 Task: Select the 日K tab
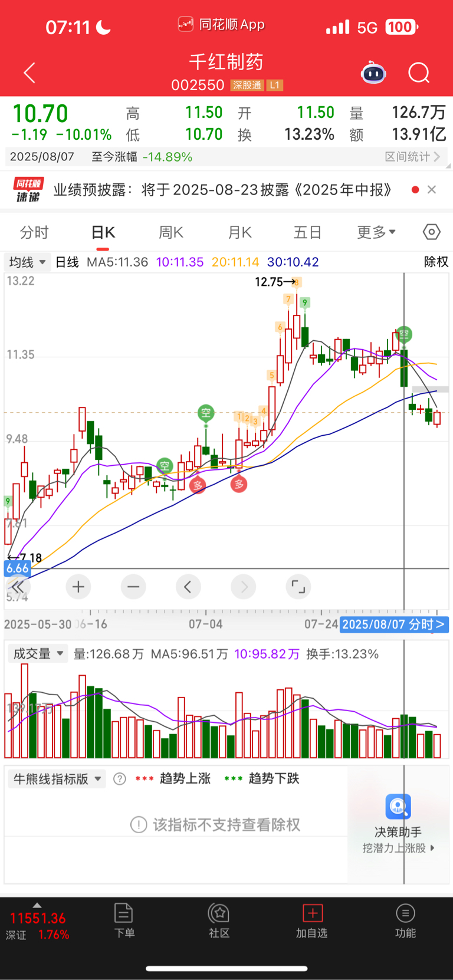pyautogui.click(x=103, y=232)
